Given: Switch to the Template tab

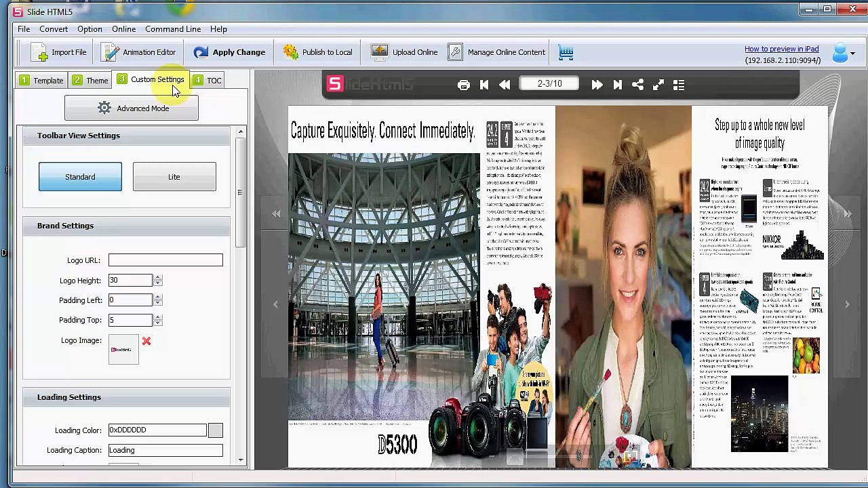Looking at the screenshot, I should click(41, 80).
